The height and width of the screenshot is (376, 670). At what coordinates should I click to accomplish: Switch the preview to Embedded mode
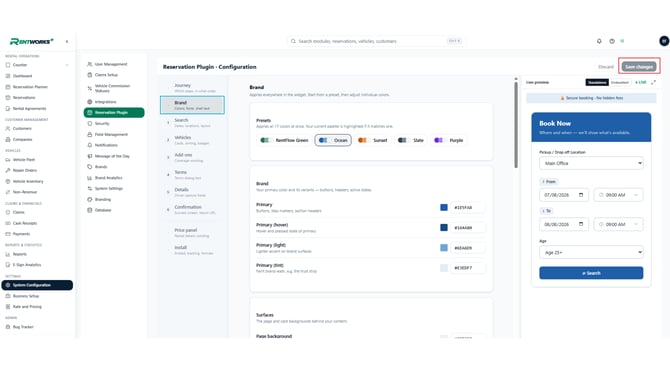point(620,82)
